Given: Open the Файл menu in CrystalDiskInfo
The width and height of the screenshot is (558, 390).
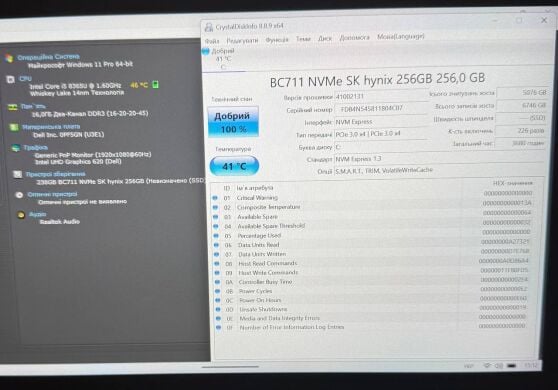Looking at the screenshot, I should [212, 41].
